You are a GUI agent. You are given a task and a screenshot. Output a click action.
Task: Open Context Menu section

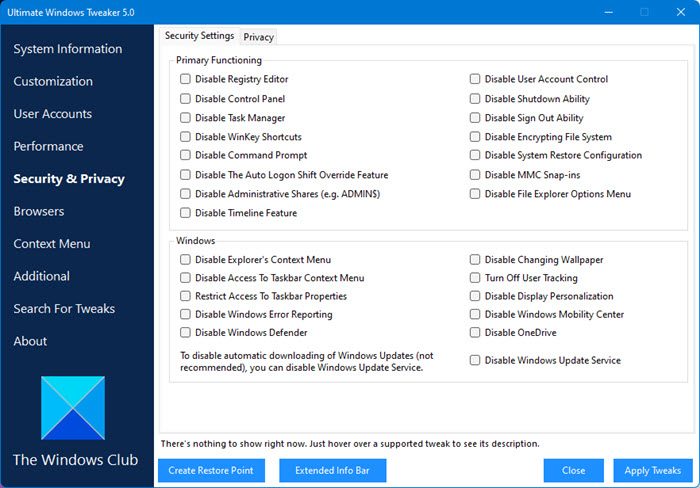pyautogui.click(x=52, y=244)
